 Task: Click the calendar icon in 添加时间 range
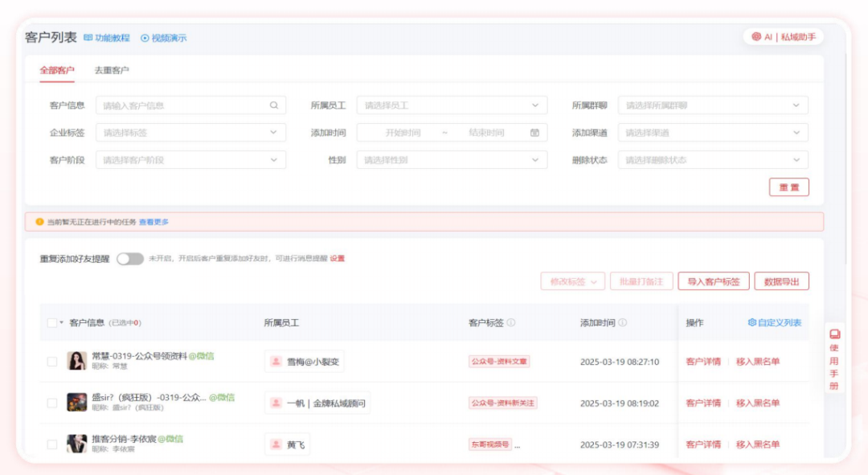534,133
